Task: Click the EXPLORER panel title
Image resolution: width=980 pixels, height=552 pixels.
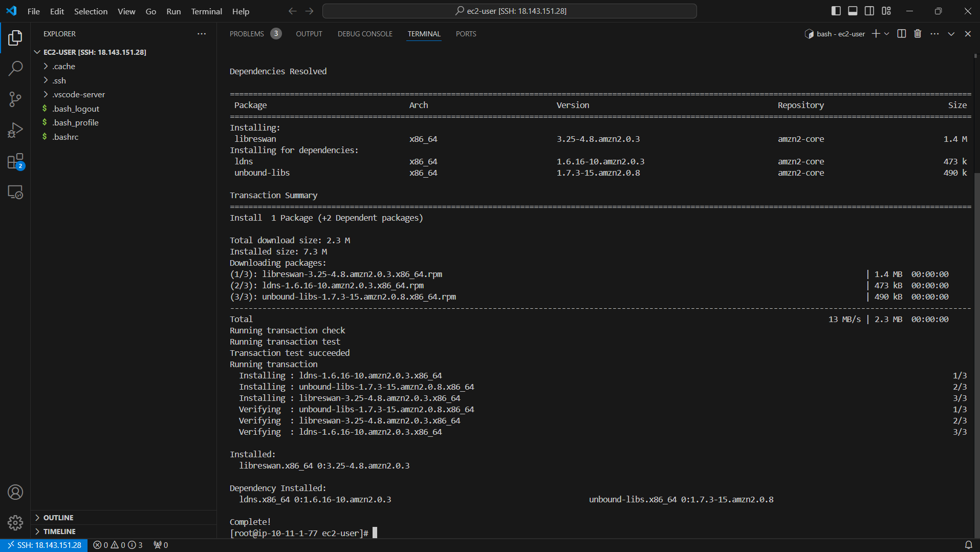Action: (x=59, y=34)
